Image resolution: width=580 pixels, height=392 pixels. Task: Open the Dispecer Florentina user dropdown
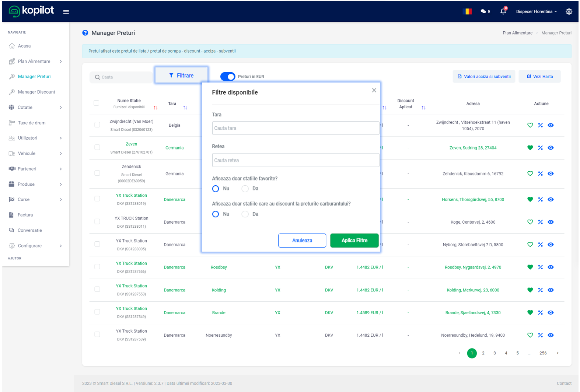pos(536,11)
